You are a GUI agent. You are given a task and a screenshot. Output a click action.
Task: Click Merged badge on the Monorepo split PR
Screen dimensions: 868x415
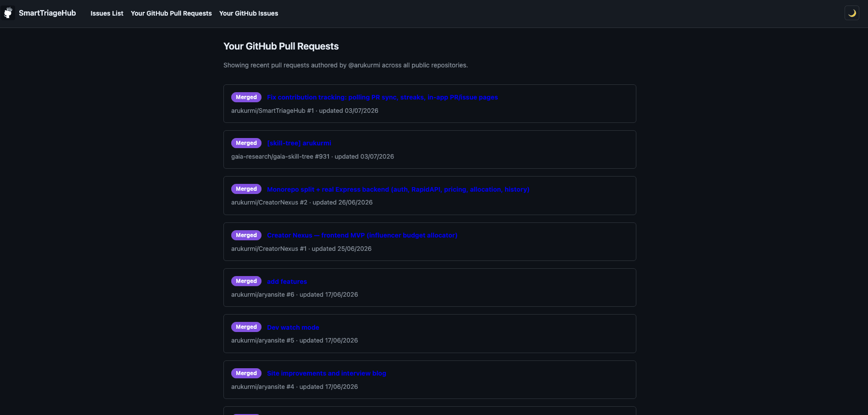(246, 189)
